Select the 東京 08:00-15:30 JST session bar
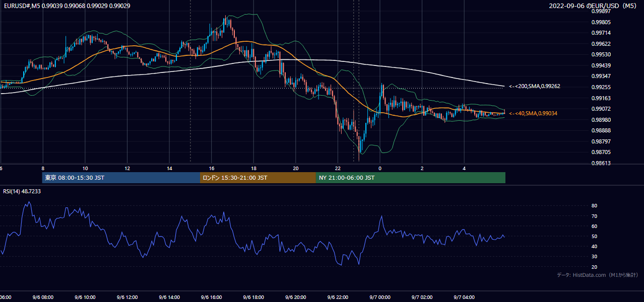The image size is (644, 302). click(121, 178)
